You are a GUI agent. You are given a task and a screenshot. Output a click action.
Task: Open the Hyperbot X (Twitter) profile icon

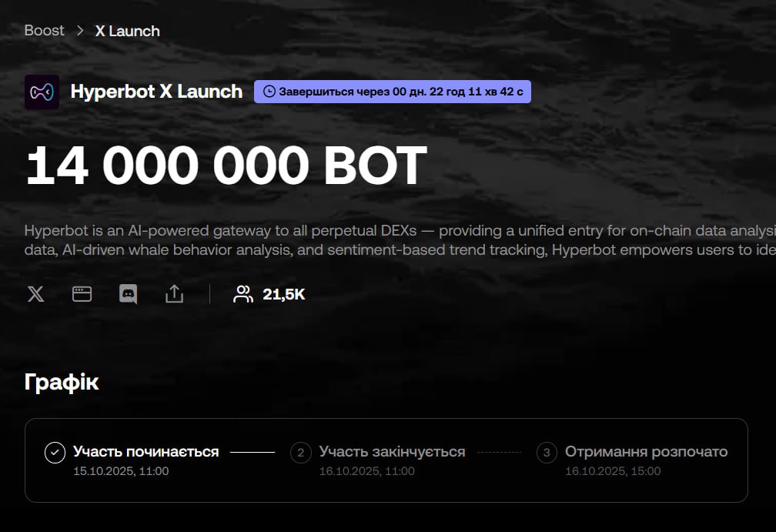point(35,293)
